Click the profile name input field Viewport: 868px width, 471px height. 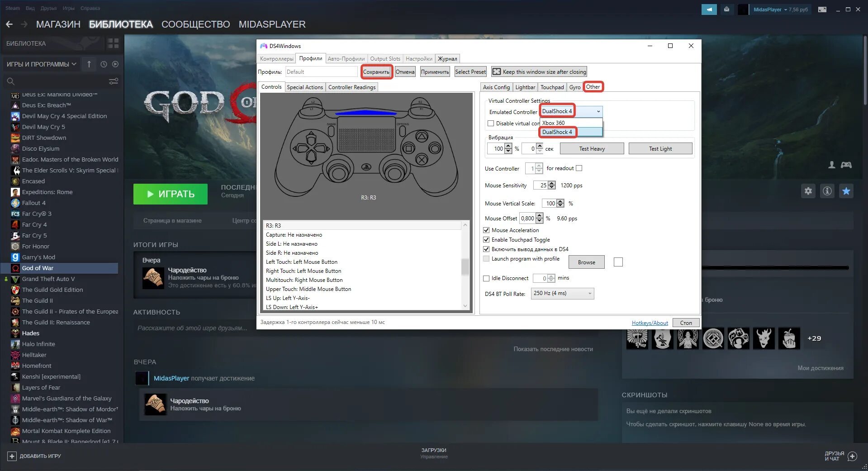pyautogui.click(x=321, y=72)
